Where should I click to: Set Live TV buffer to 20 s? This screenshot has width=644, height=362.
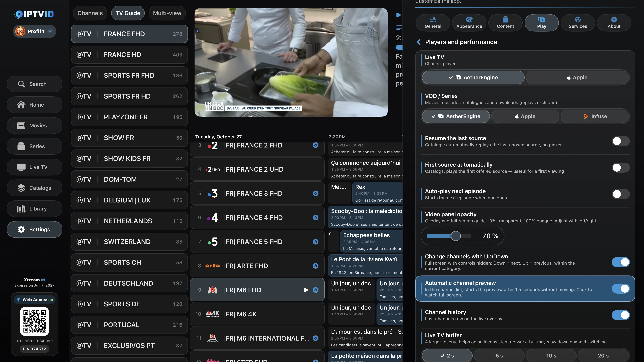pos(603,355)
